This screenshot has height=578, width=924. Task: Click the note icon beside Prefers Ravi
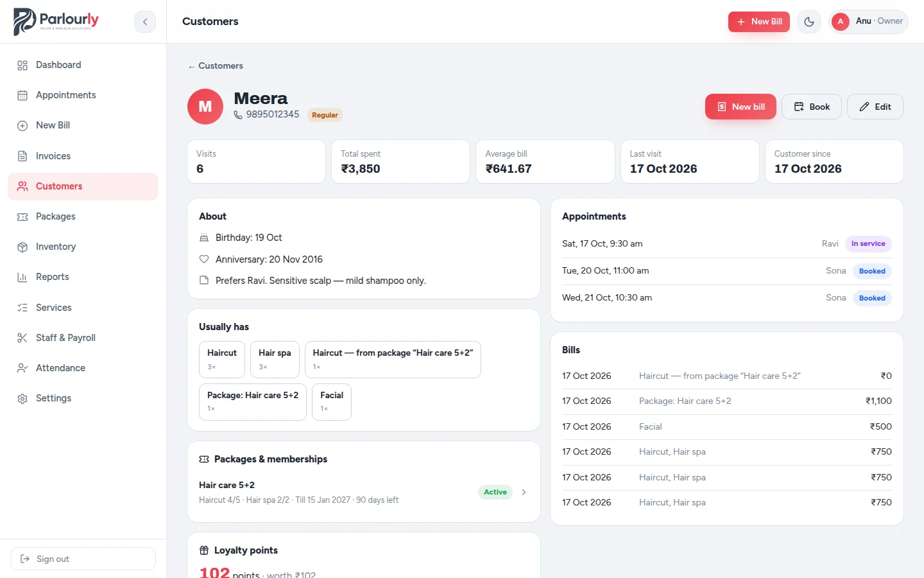[204, 281]
